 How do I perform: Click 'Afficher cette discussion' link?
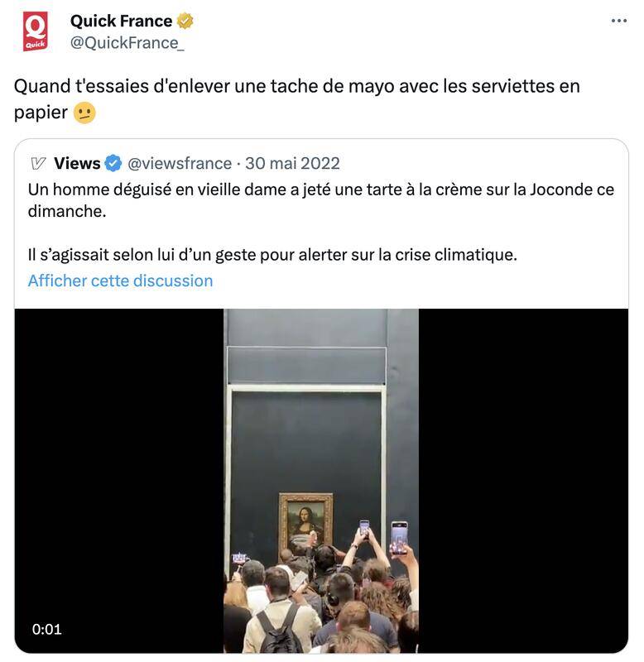click(120, 281)
